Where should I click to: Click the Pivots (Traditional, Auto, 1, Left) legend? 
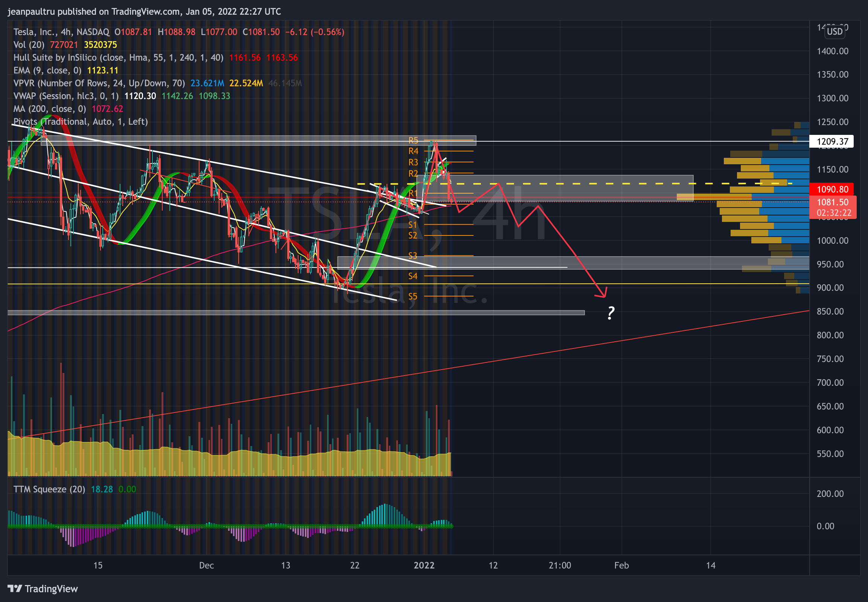[80, 122]
